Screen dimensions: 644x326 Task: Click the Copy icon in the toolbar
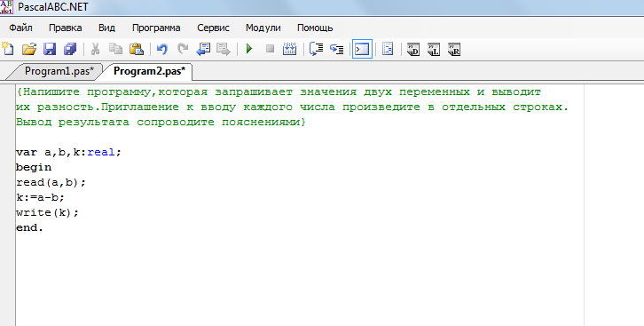[116, 49]
